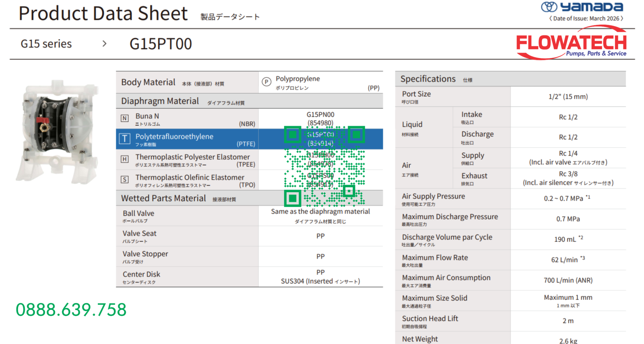Click the Specifications header
Screen dimensions: 644x344
click(x=428, y=79)
